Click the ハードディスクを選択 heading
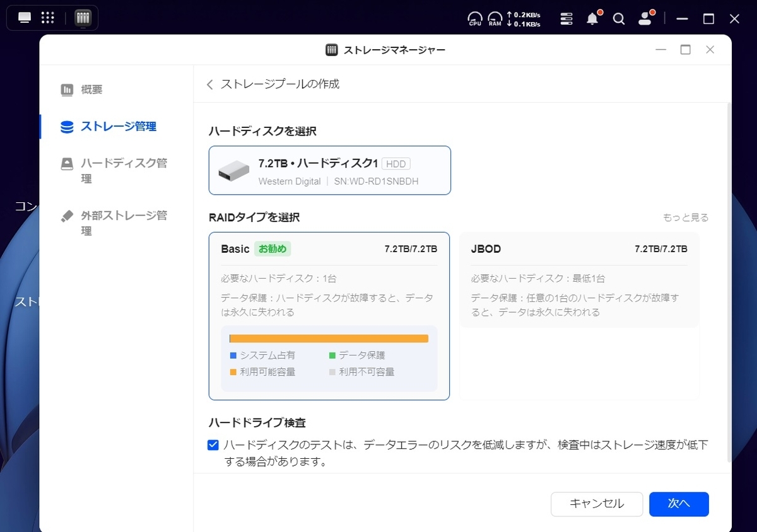757x532 pixels. (x=262, y=131)
